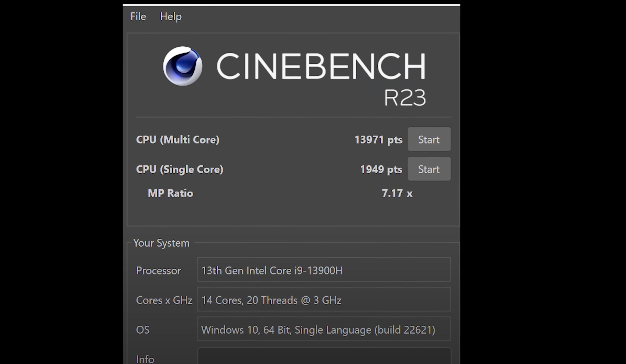Screen dimensions: 626x364
Task: Click the Processor field showing i9-13900H
Action: click(x=324, y=270)
